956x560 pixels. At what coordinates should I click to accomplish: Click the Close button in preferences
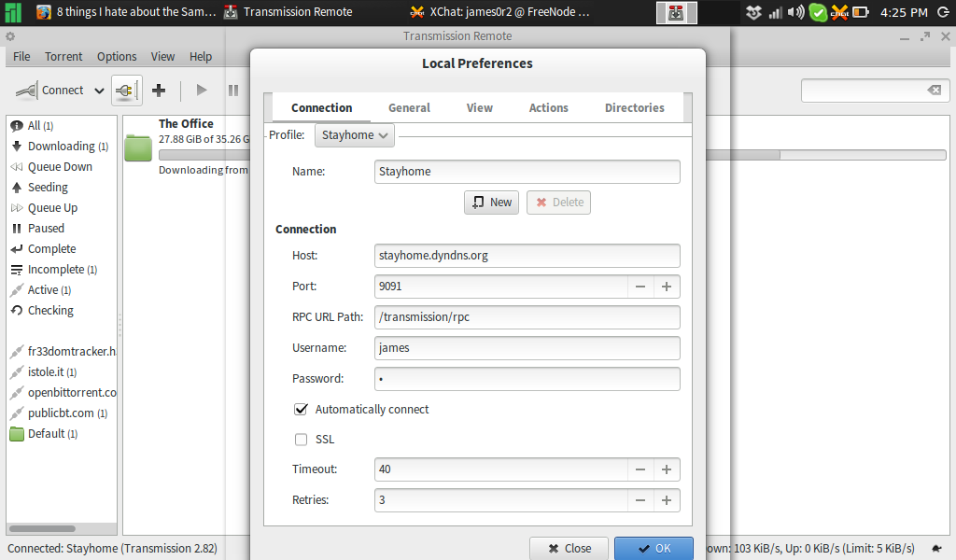pos(569,549)
